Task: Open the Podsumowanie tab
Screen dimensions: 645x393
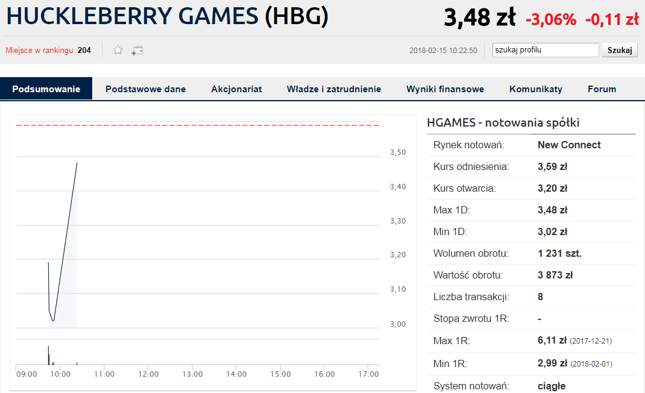Action: pyautogui.click(x=46, y=89)
